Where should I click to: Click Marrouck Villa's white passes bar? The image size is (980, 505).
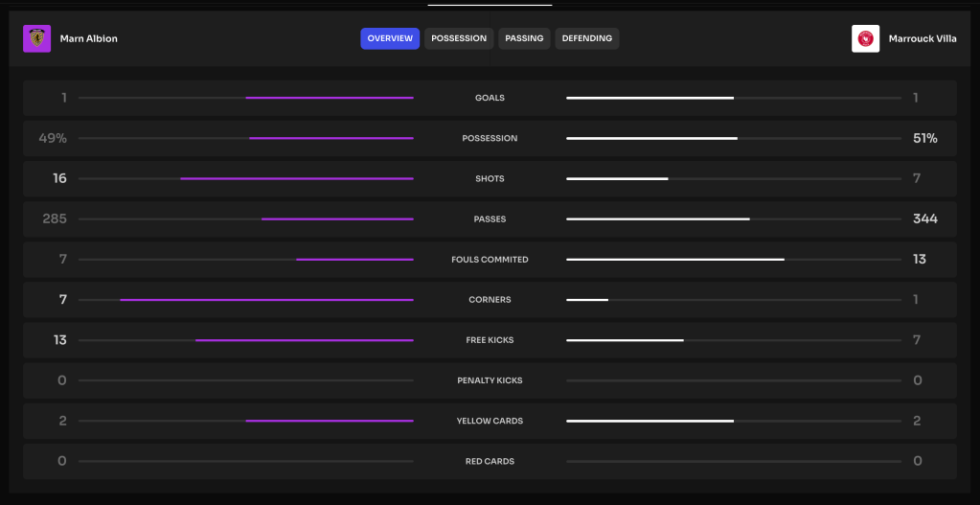657,219
